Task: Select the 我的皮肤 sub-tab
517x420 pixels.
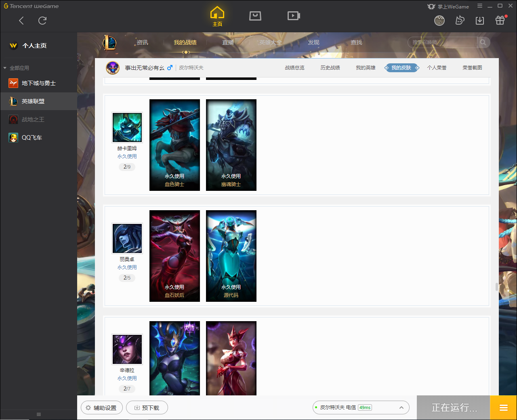Action: pyautogui.click(x=401, y=68)
